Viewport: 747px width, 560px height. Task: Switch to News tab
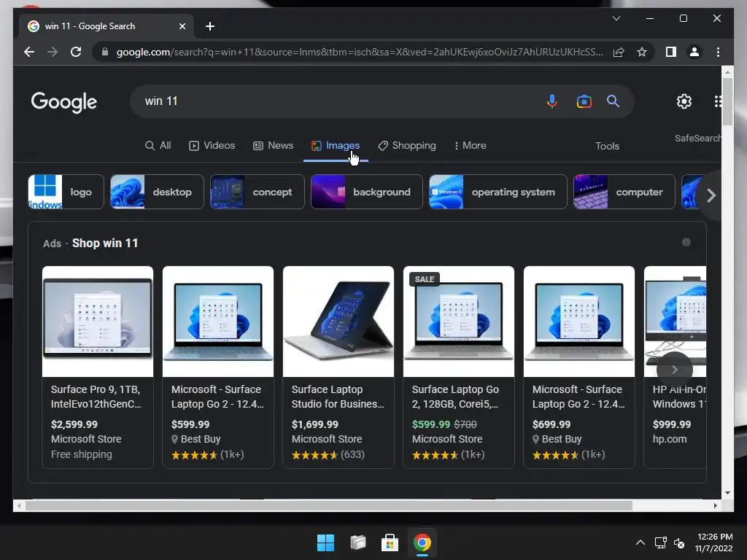pos(273,145)
